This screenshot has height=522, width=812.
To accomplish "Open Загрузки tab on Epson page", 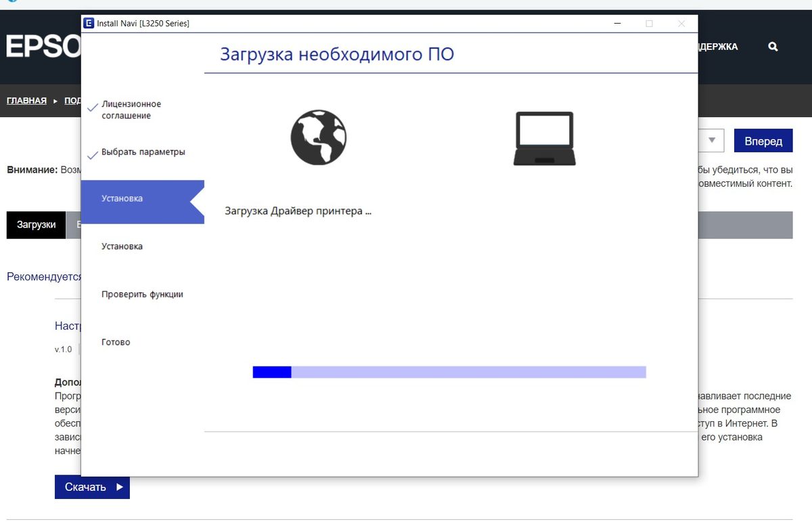I will coord(37,225).
